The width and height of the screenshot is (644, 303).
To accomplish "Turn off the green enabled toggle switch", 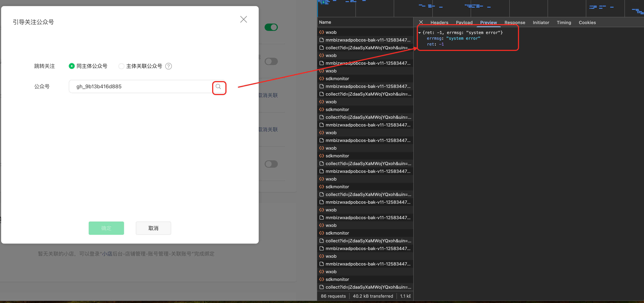I will (x=271, y=27).
